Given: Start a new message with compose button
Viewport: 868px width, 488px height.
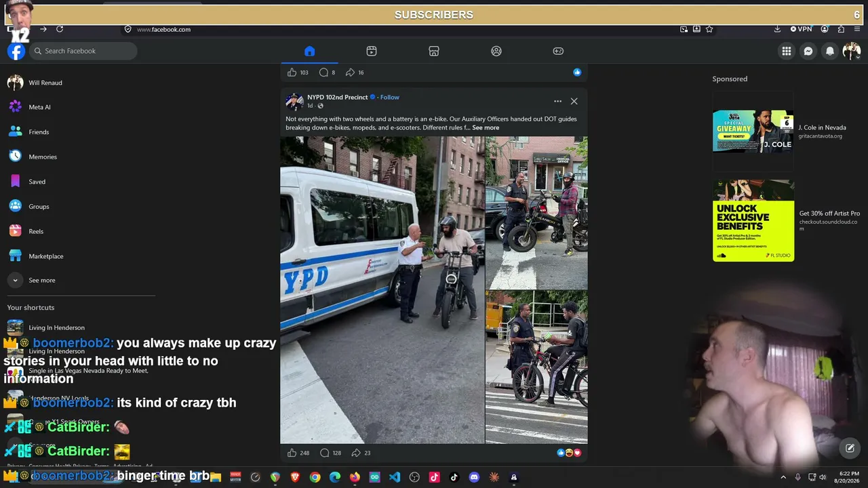Looking at the screenshot, I should click(850, 448).
